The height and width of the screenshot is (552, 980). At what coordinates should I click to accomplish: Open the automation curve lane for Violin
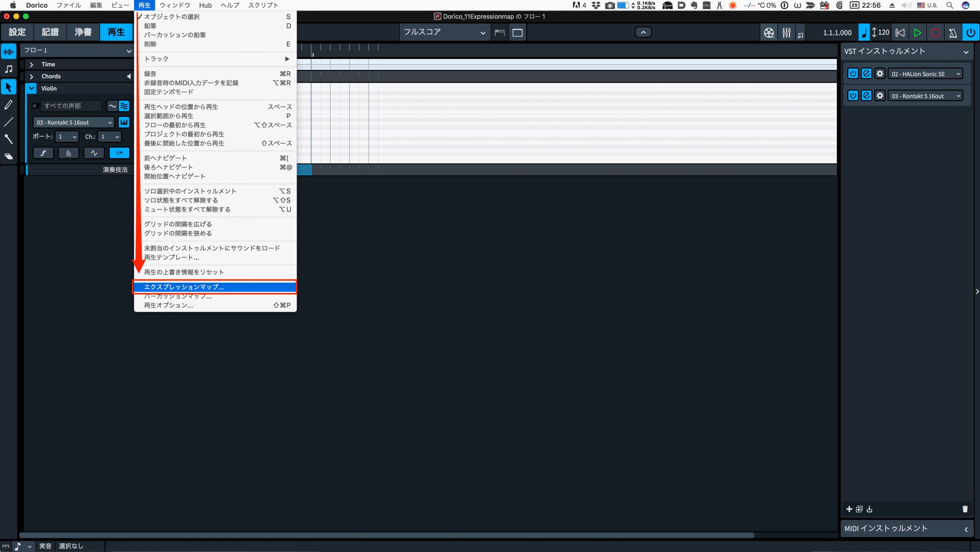pos(94,153)
